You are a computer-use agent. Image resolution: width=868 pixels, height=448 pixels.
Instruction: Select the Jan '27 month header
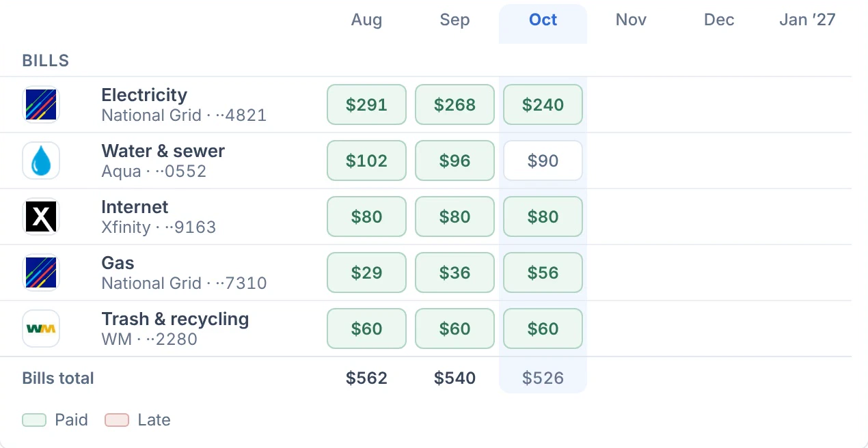click(807, 20)
